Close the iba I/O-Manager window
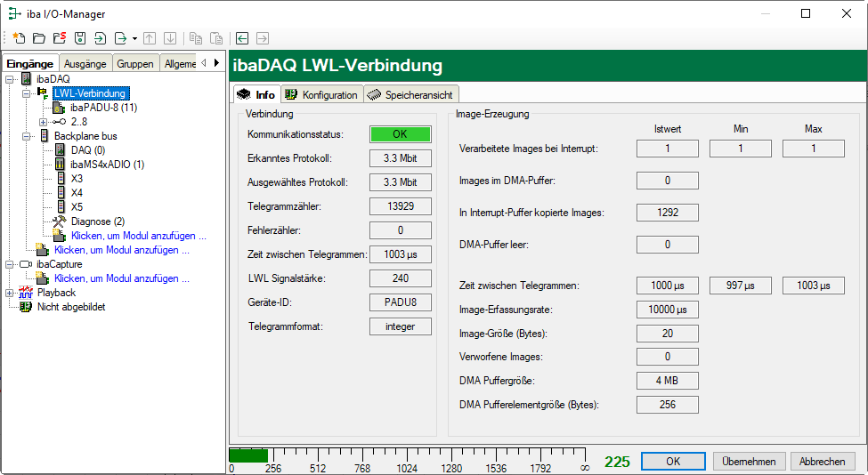 point(847,14)
